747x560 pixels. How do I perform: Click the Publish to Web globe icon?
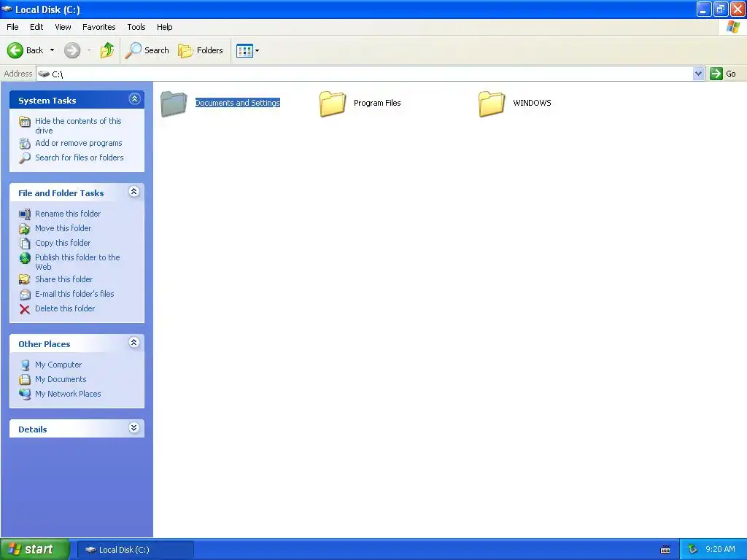click(25, 258)
